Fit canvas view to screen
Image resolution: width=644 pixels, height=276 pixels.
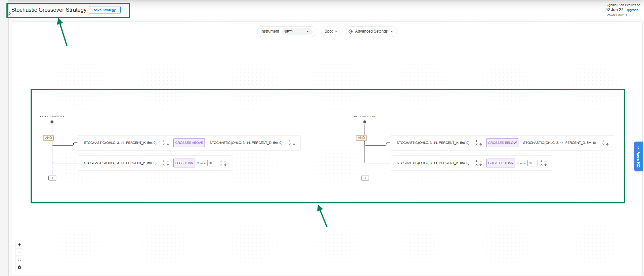tap(19, 260)
